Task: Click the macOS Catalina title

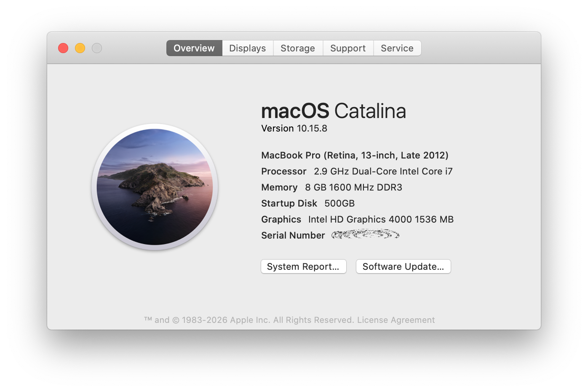Action: (x=334, y=111)
